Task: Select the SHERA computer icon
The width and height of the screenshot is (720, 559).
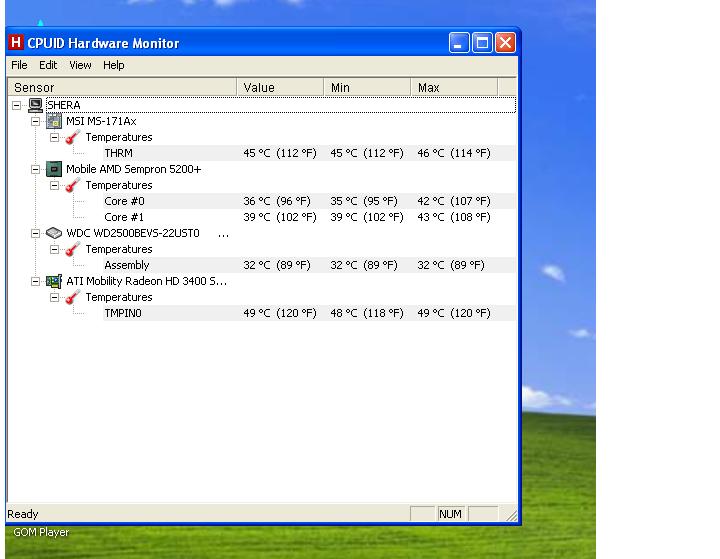Action: coord(35,105)
